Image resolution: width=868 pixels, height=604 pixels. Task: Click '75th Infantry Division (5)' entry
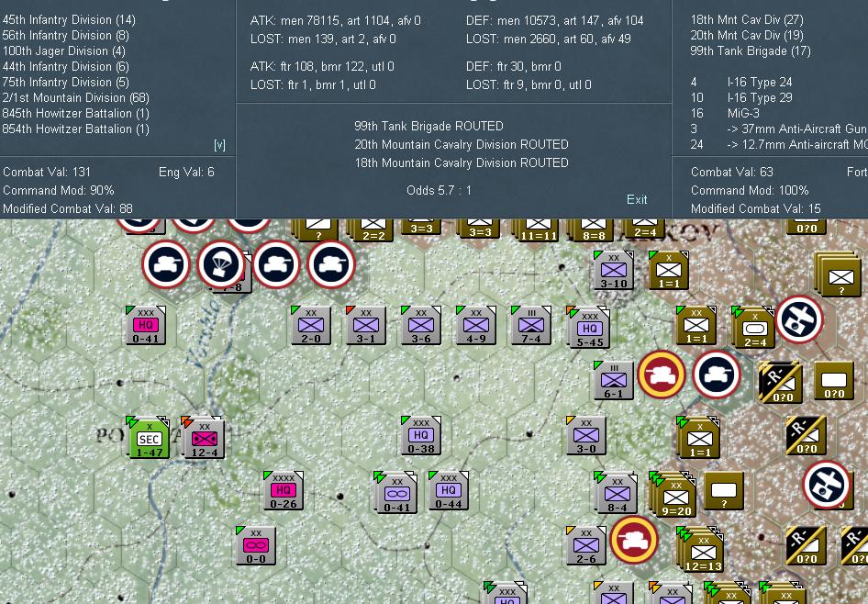(x=65, y=82)
